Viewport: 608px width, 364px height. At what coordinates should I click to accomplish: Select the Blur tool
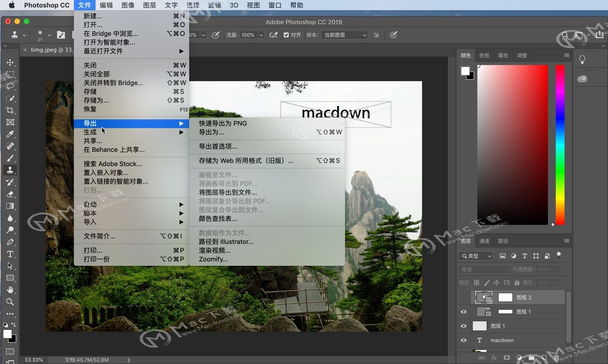(10, 218)
